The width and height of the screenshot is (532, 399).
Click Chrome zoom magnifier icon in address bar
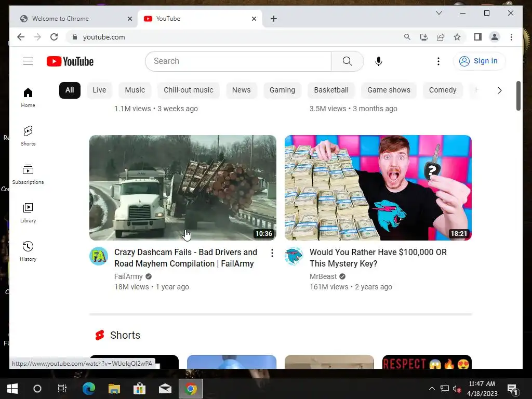[x=407, y=37]
